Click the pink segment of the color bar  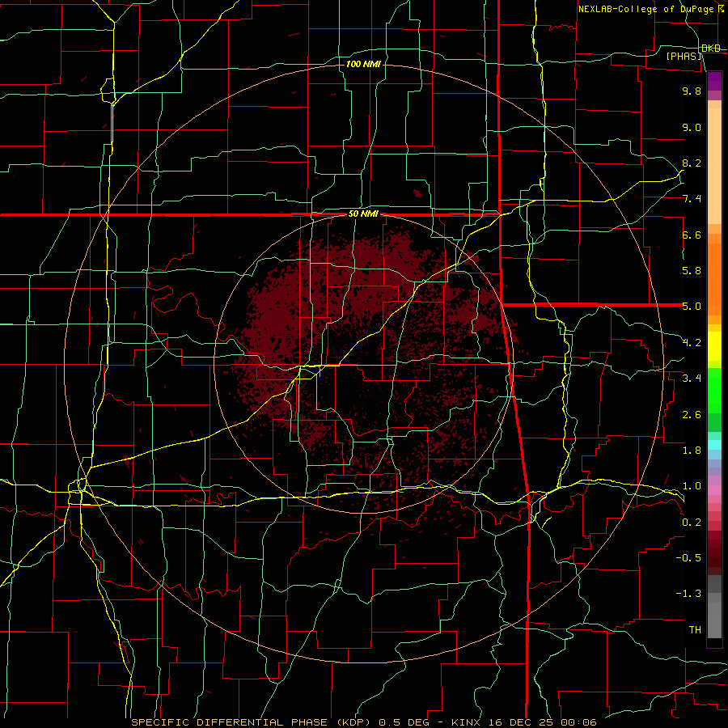[714, 490]
